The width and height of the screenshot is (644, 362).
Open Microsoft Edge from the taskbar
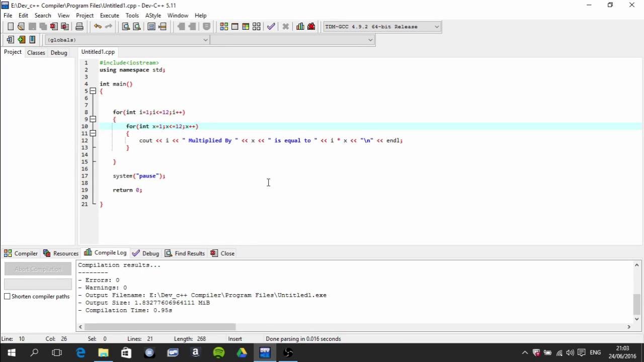point(80,352)
